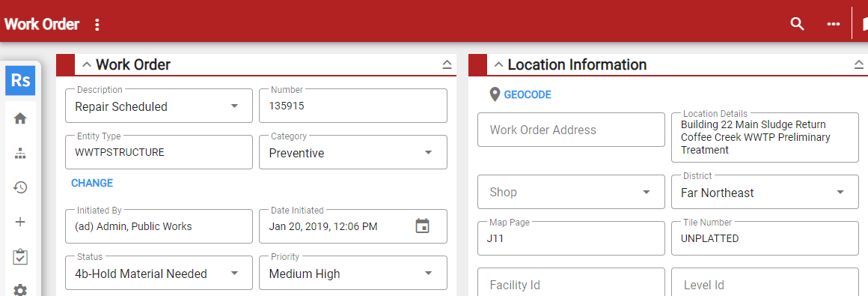This screenshot has height=296, width=868.
Task: Click the Rs application logo
Action: (20, 80)
